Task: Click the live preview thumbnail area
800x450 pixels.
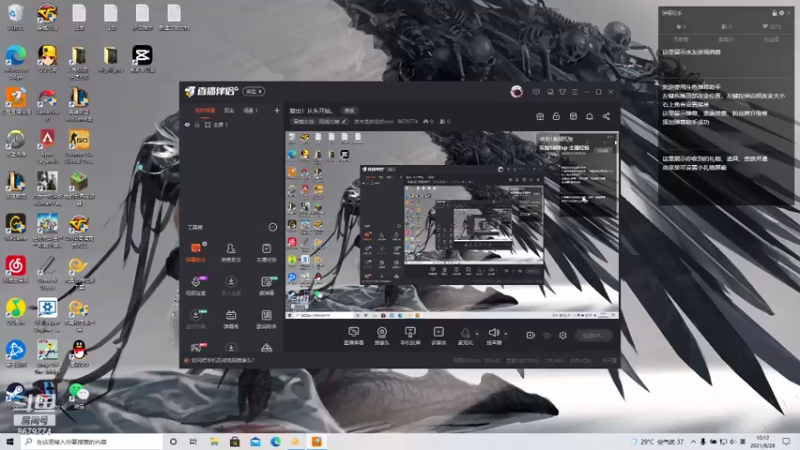Action: 452,225
